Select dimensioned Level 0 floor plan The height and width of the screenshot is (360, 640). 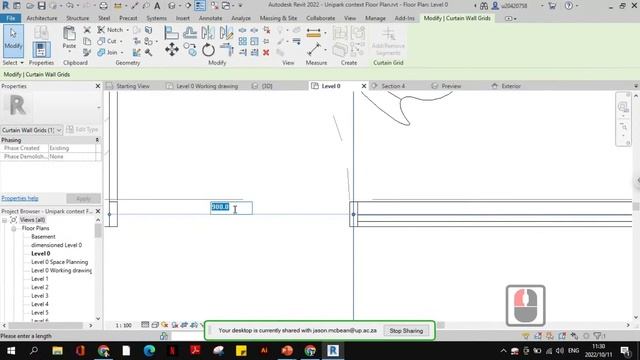click(x=56, y=245)
